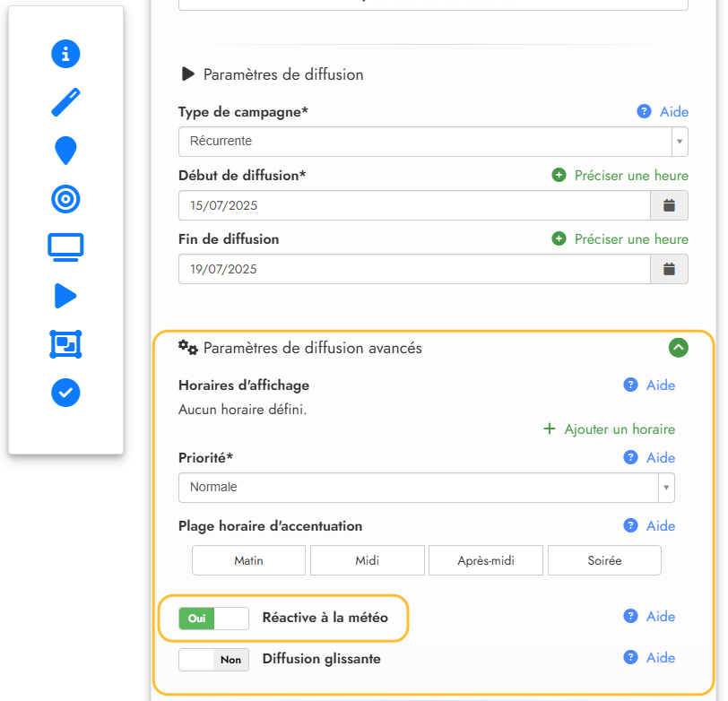Click the info icon in the sidebar
The image size is (728, 701).
point(65,54)
